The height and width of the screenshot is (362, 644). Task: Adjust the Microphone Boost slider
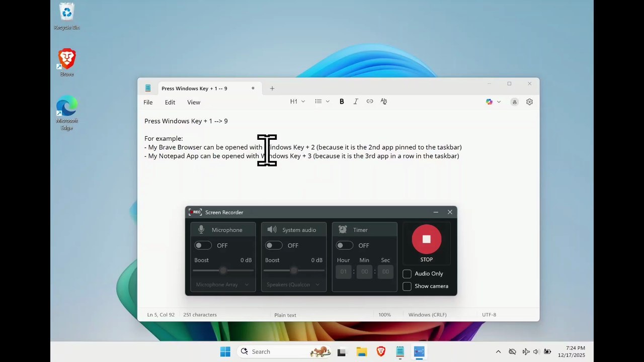tap(223, 270)
